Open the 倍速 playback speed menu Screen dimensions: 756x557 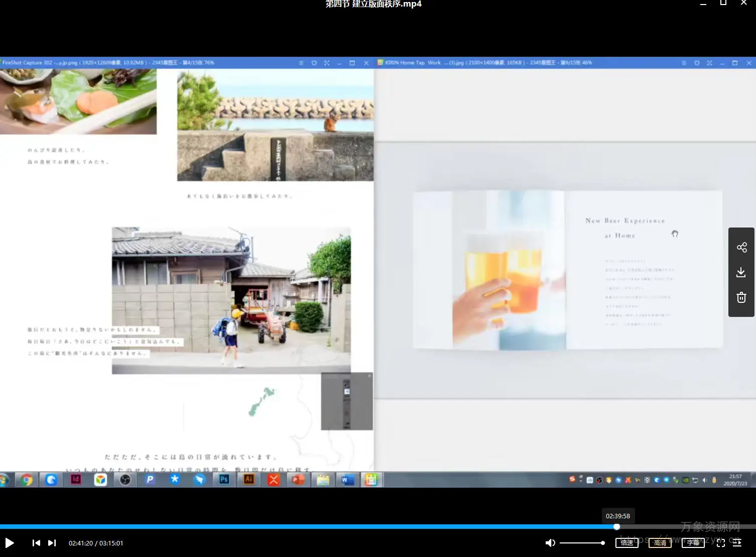(626, 543)
